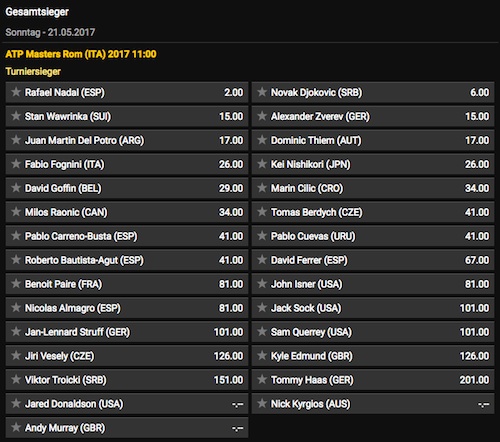
Task: Star Nick Kyrgios
Action: 262,404
